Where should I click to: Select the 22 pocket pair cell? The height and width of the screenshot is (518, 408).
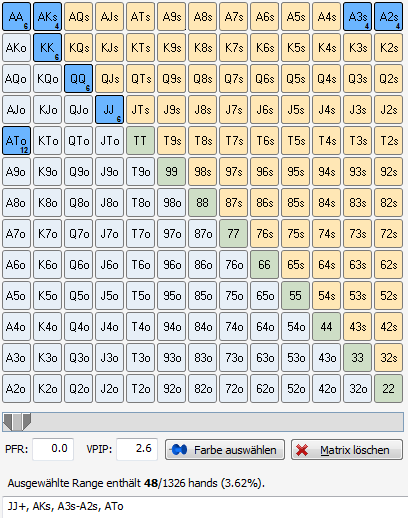tap(389, 389)
